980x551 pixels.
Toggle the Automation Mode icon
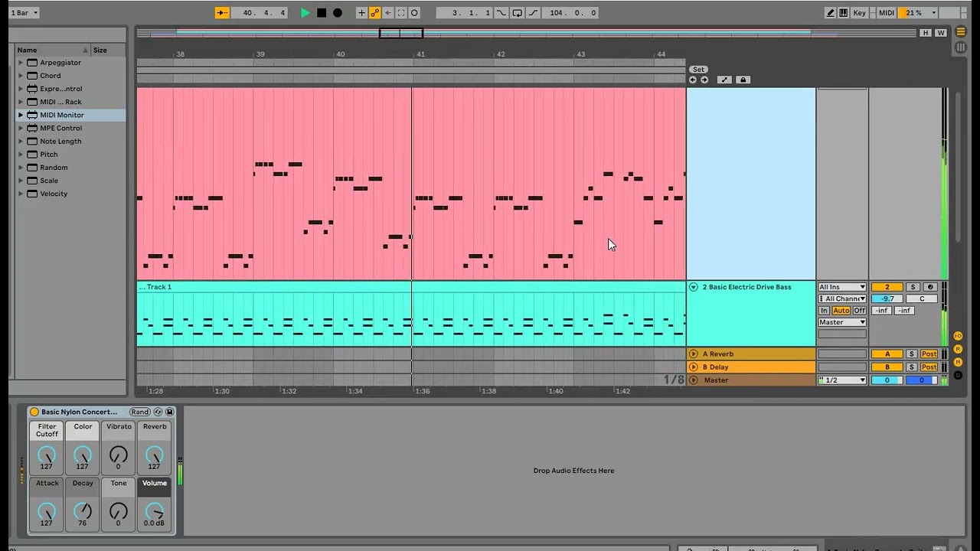coord(724,80)
